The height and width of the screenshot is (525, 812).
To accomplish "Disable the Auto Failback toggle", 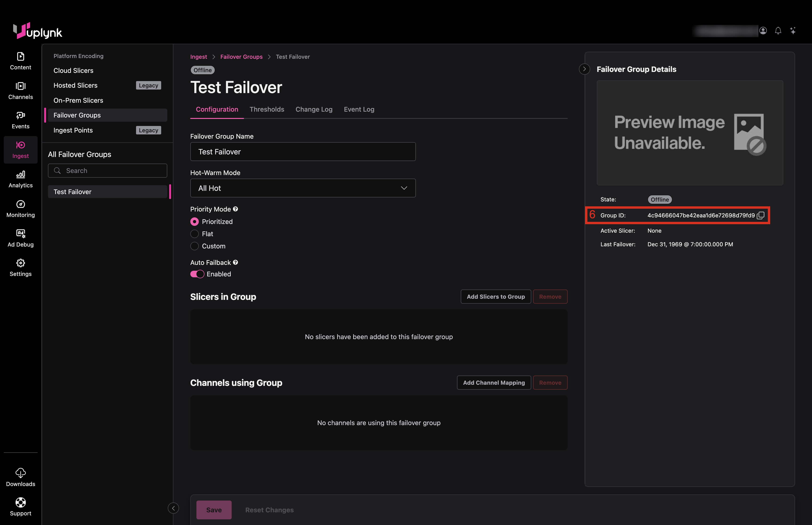I will [197, 274].
